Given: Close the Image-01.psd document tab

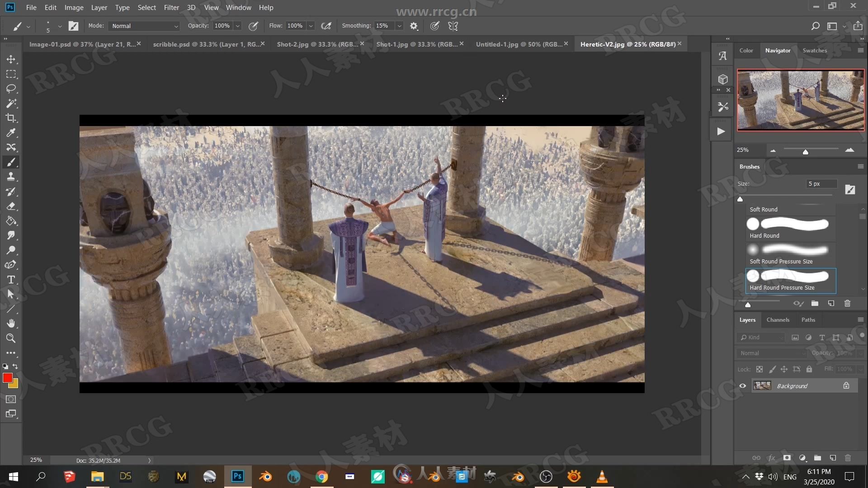Looking at the screenshot, I should pyautogui.click(x=139, y=43).
